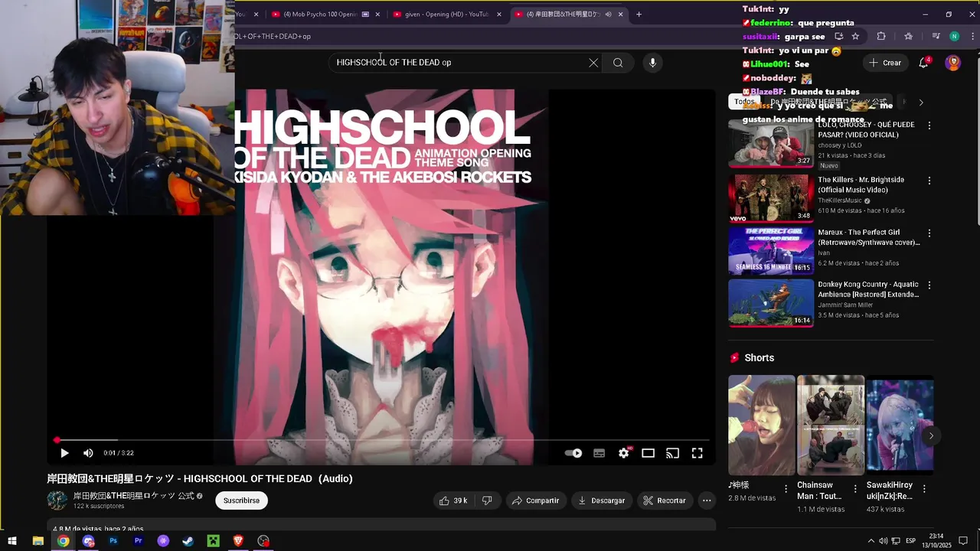Submit search with magnifying glass button

click(618, 63)
